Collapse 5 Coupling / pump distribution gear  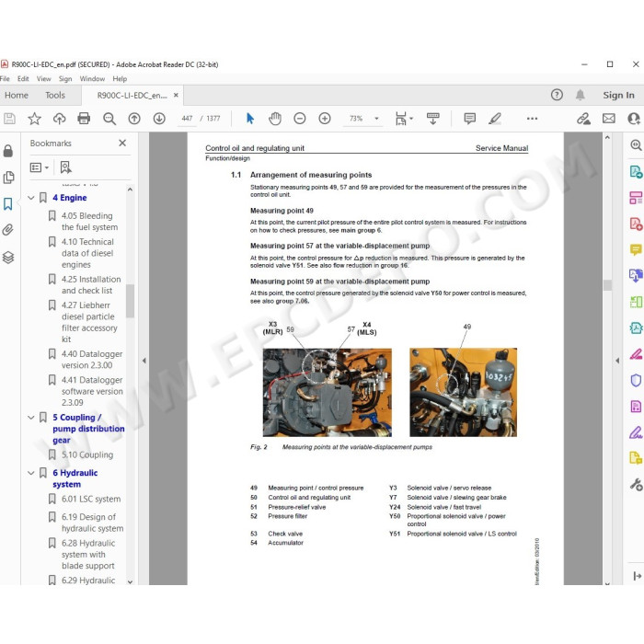tap(30, 418)
